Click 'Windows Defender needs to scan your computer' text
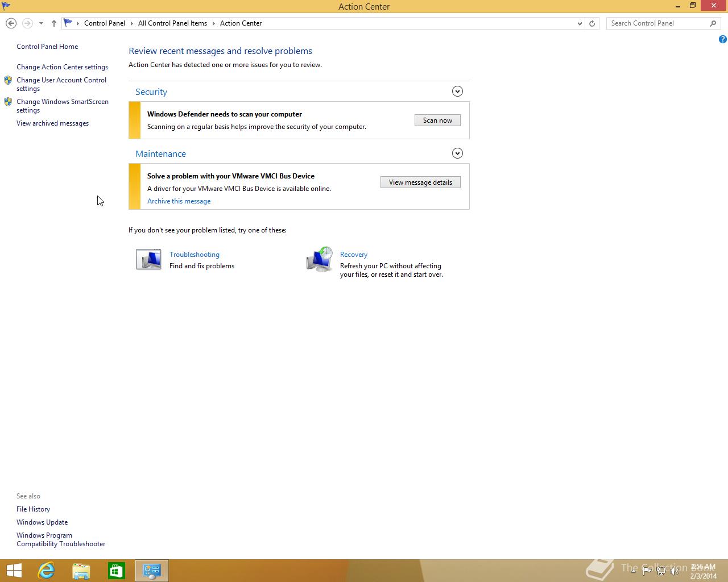 pos(225,114)
